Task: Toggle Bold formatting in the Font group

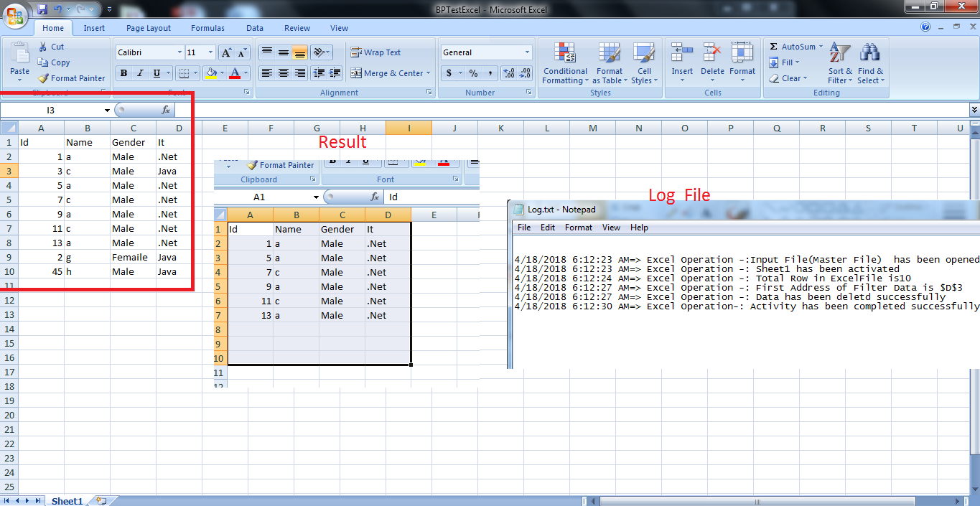Action: click(123, 73)
